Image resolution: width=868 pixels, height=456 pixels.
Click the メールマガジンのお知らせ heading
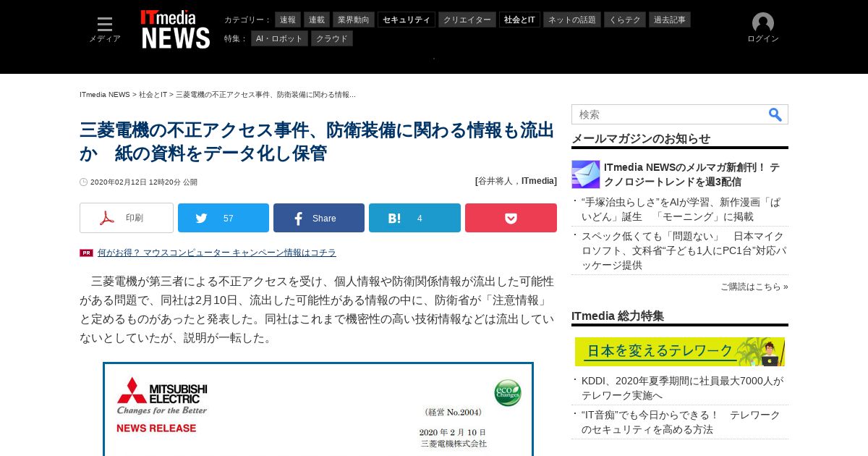641,139
